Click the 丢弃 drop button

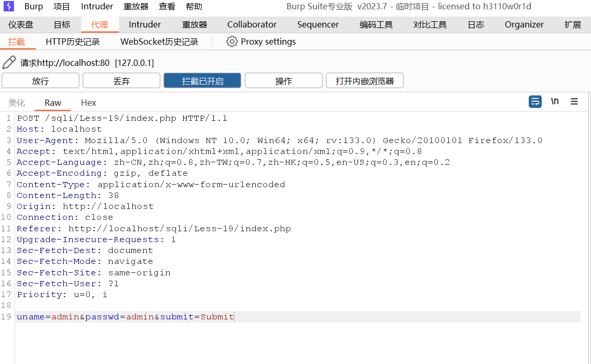(121, 81)
